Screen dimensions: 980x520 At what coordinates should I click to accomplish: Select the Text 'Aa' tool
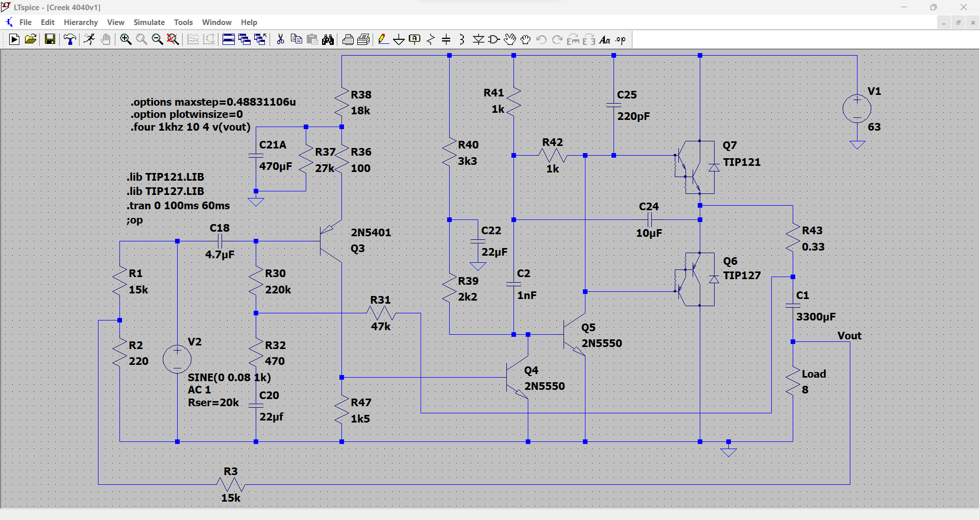tap(605, 40)
